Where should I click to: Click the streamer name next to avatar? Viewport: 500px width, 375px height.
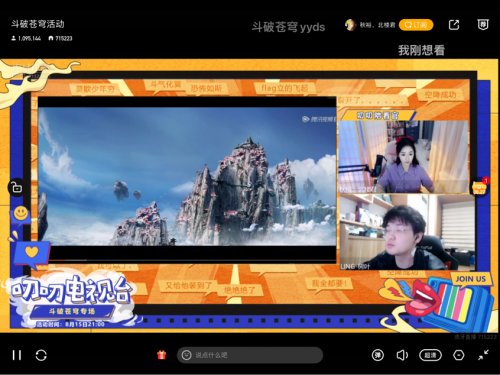click(377, 25)
